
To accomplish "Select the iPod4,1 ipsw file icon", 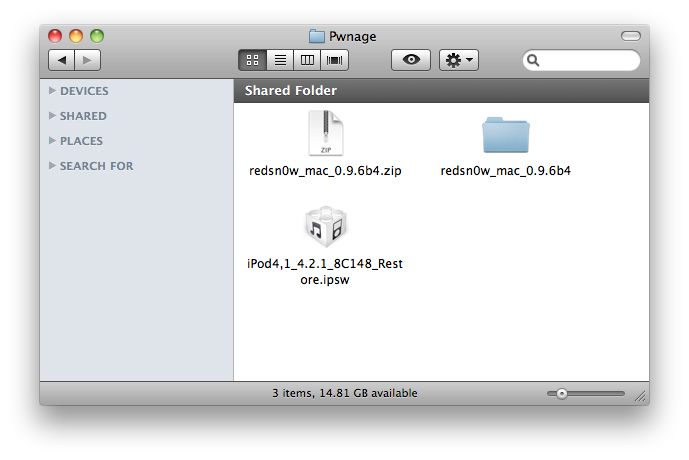I will coord(326,227).
